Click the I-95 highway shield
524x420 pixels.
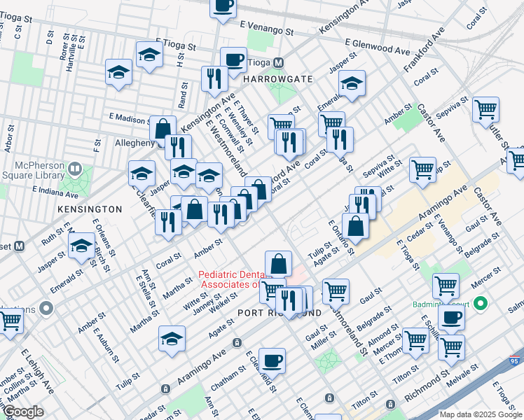[514, 360]
